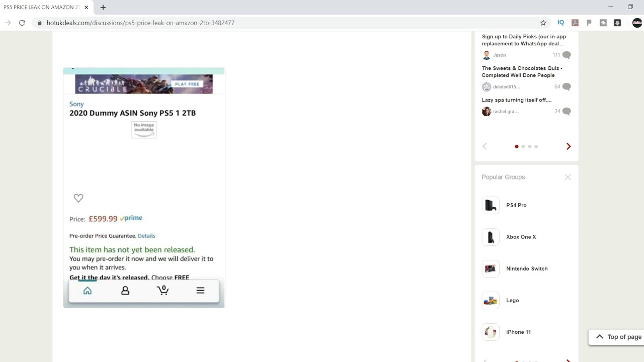644x362 pixels.
Task: Click the Amazon account person icon
Action: pos(125,291)
